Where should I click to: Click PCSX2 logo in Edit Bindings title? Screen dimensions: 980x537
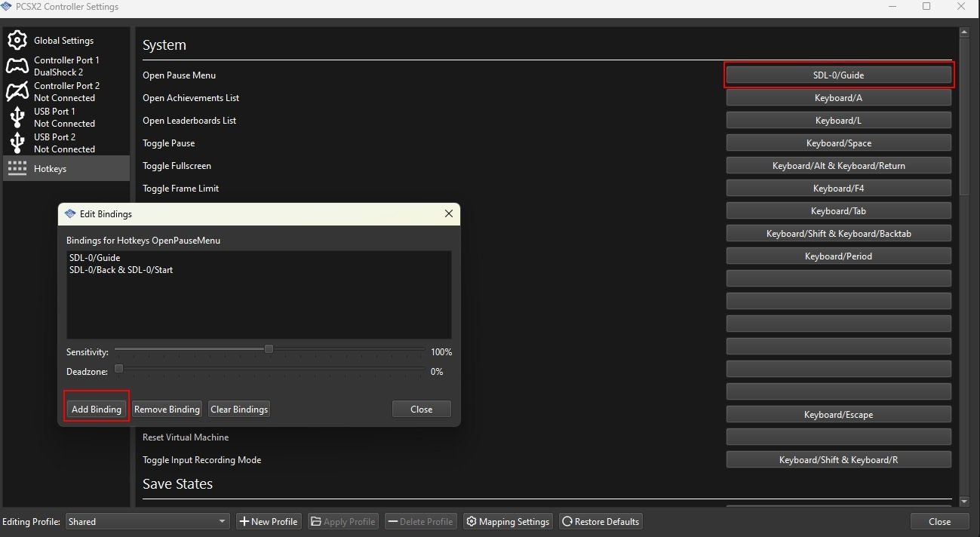click(70, 214)
